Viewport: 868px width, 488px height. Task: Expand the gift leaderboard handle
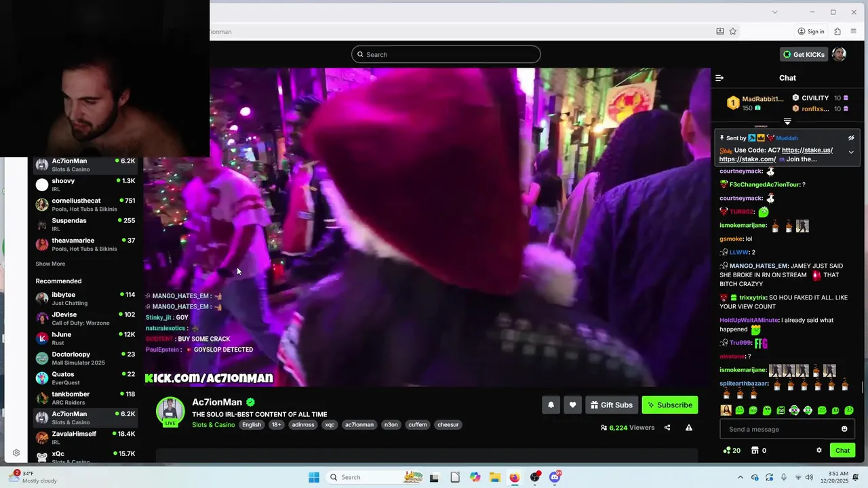coord(787,121)
